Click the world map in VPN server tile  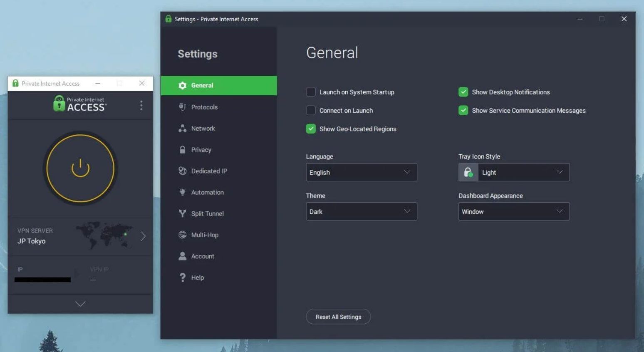(x=104, y=235)
